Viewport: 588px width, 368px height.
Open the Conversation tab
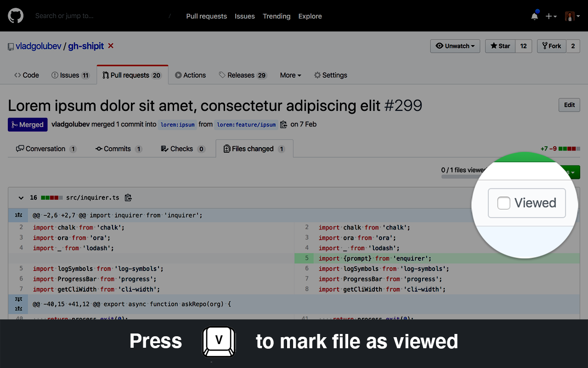tap(46, 149)
